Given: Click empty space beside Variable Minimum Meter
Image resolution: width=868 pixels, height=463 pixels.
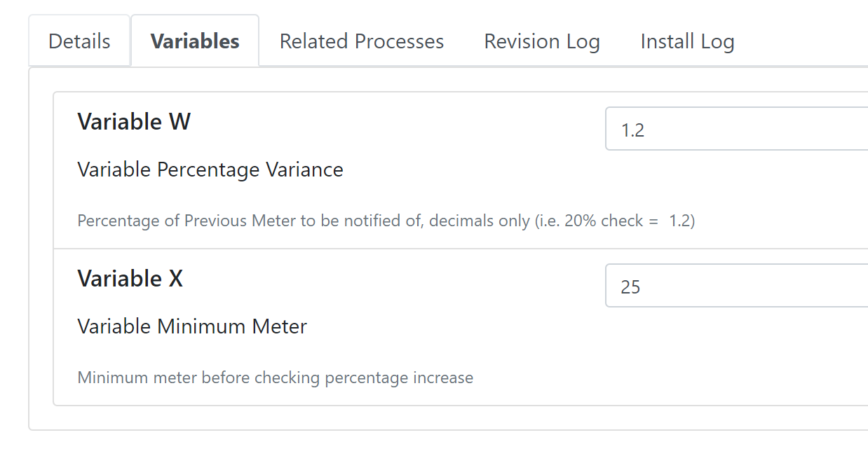Looking at the screenshot, I should [x=456, y=326].
